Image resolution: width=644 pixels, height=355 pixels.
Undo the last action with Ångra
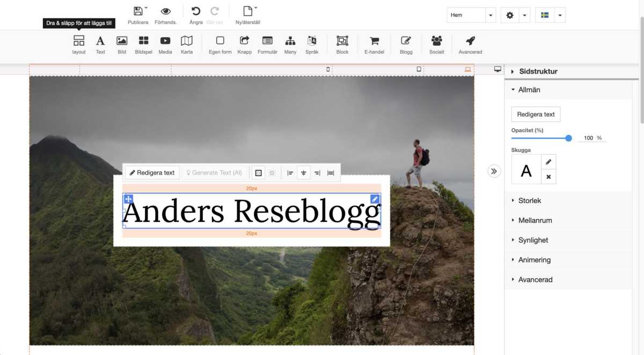pyautogui.click(x=196, y=11)
